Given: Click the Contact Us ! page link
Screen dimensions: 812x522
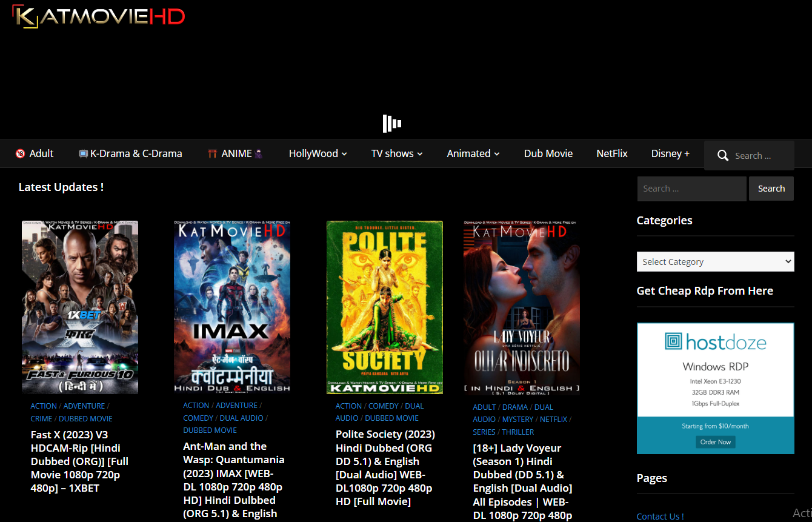Looking at the screenshot, I should [660, 517].
